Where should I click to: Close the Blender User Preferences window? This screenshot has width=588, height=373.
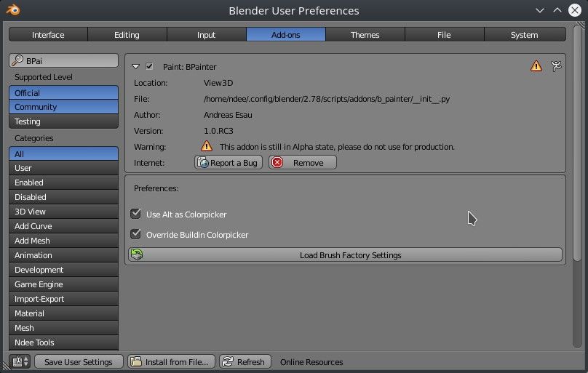pos(575,10)
